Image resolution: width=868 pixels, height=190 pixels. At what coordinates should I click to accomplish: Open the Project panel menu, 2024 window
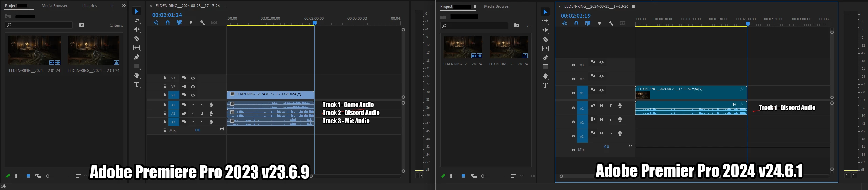click(x=475, y=6)
